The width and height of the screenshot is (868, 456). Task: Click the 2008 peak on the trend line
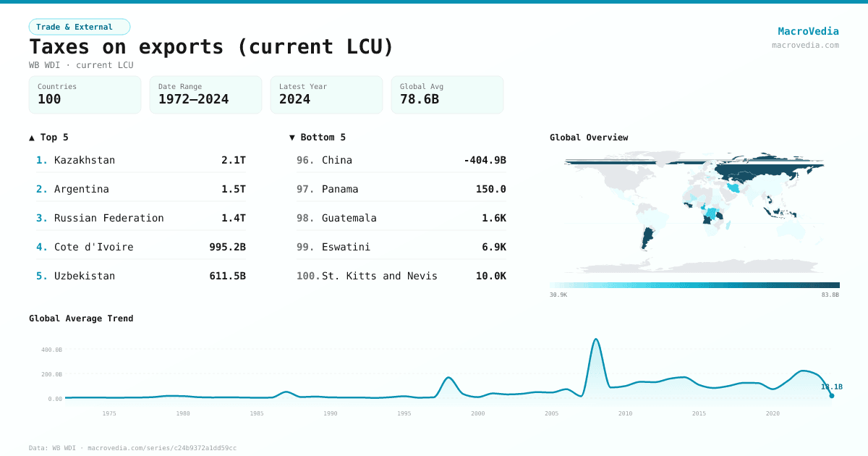click(596, 339)
